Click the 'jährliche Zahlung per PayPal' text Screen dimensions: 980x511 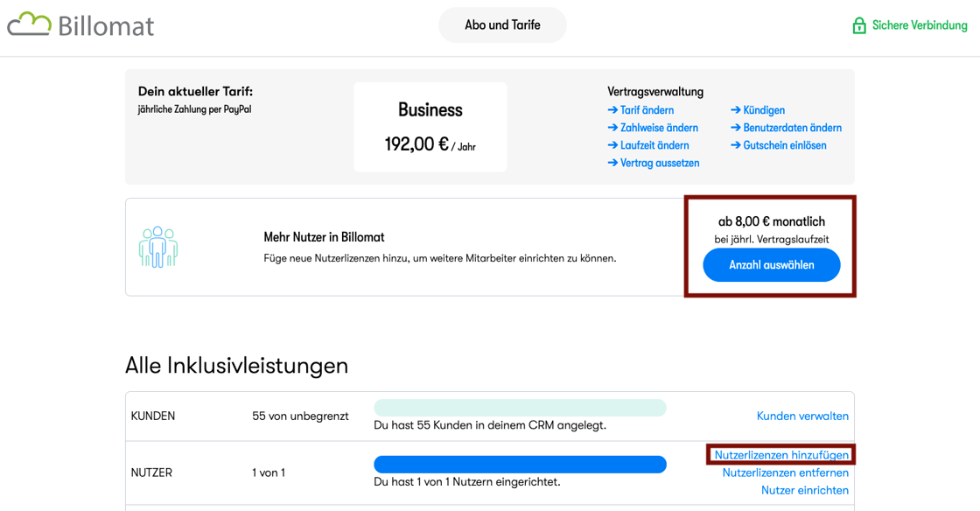pyautogui.click(x=194, y=109)
